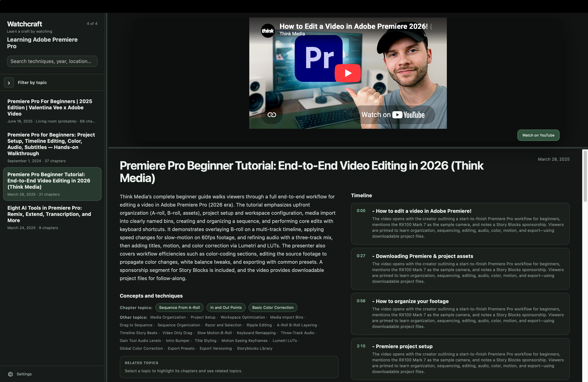Jump to 2:10 Premiere project setup chapter
Viewport: 588px width, 382px height.
pyautogui.click(x=460, y=359)
